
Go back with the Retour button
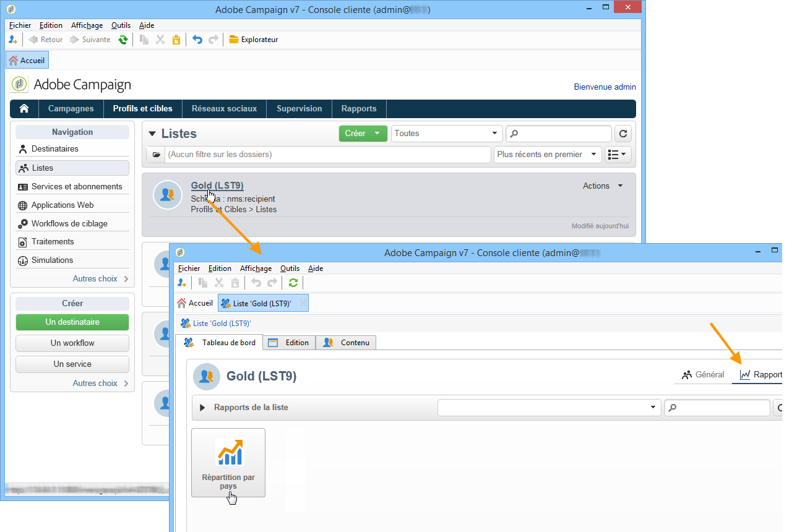click(x=46, y=40)
